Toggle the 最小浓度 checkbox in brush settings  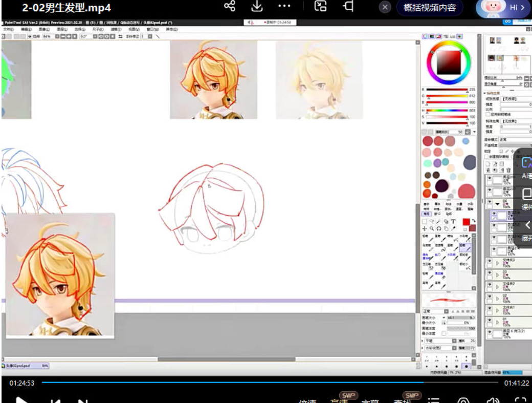click(444, 333)
